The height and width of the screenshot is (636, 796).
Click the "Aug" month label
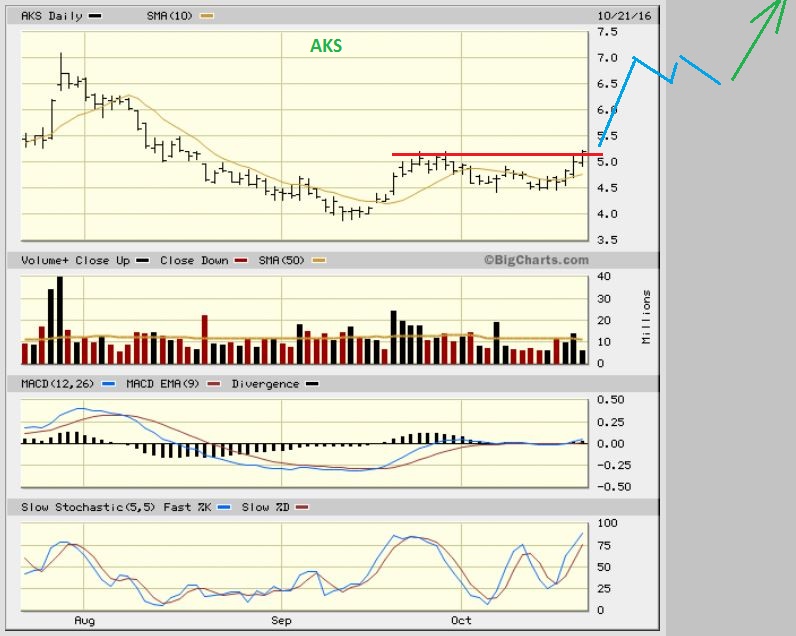84,620
